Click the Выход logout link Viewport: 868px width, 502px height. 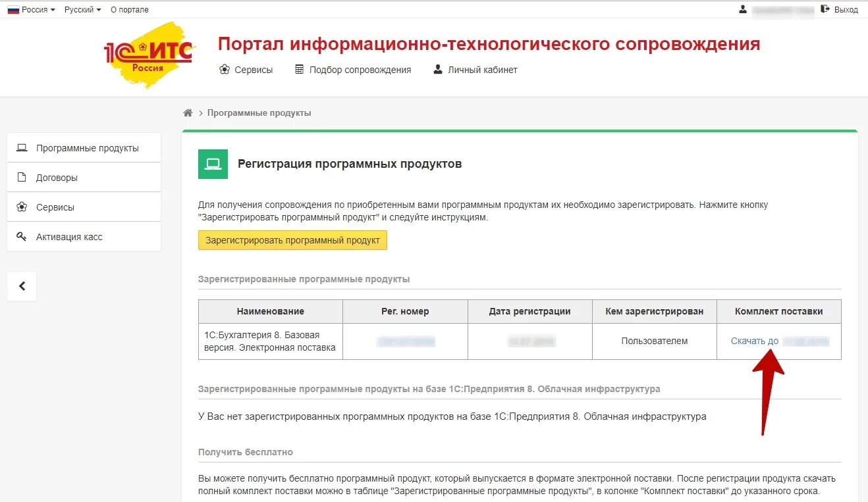[x=846, y=10]
